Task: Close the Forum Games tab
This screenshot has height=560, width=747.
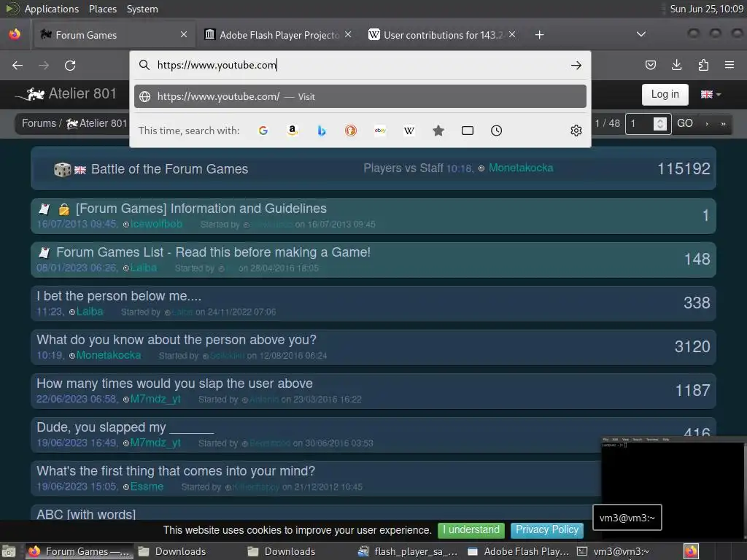Action: 184,34
